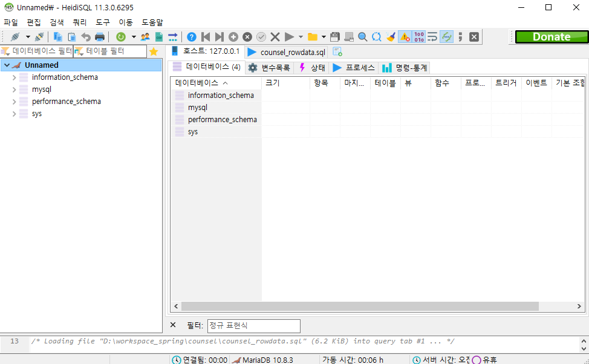Open the 편집 menu

(x=34, y=22)
